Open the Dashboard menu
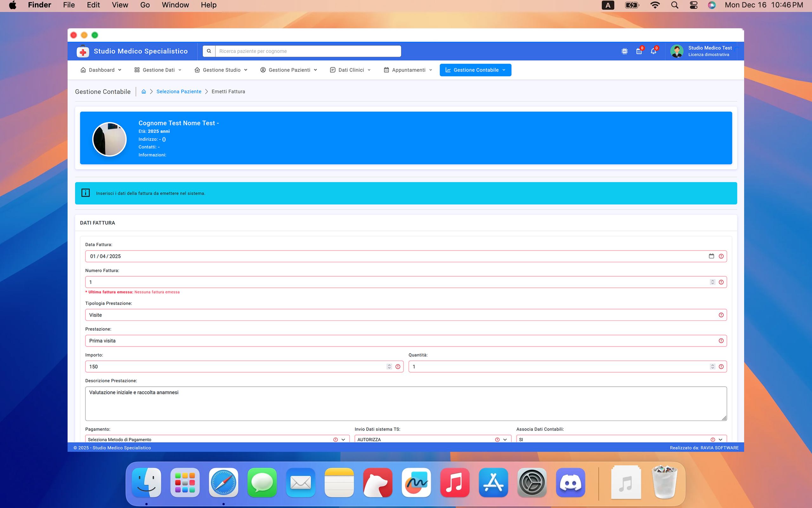 point(101,70)
